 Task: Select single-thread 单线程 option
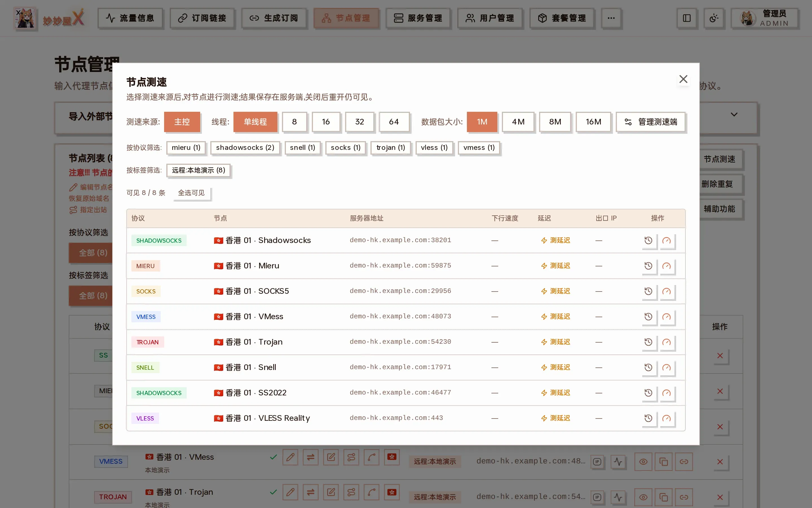click(255, 122)
